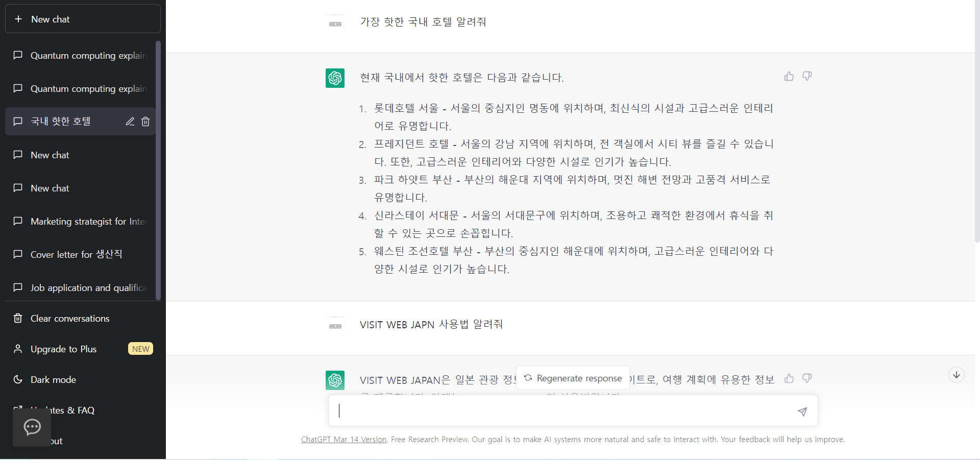Click the floating chat bubble widget
Image resolution: width=980 pixels, height=460 pixels.
[32, 427]
